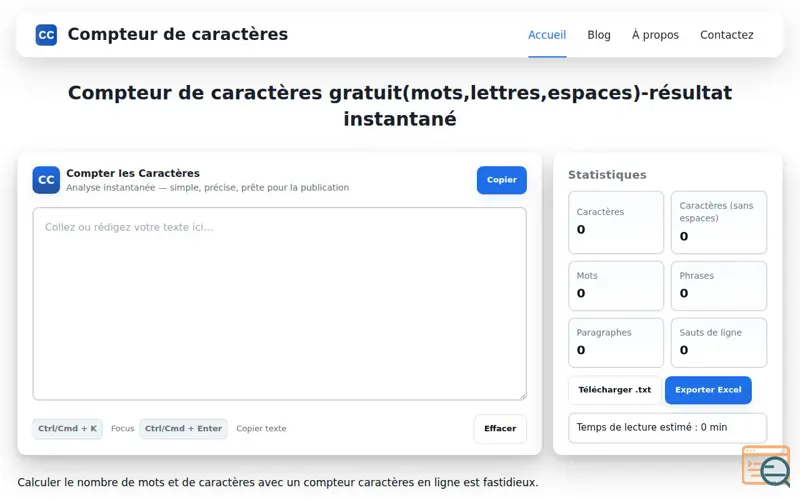Image resolution: width=800 pixels, height=500 pixels.
Task: Click the paragraph starting Calculer le nombre
Action: point(278,482)
